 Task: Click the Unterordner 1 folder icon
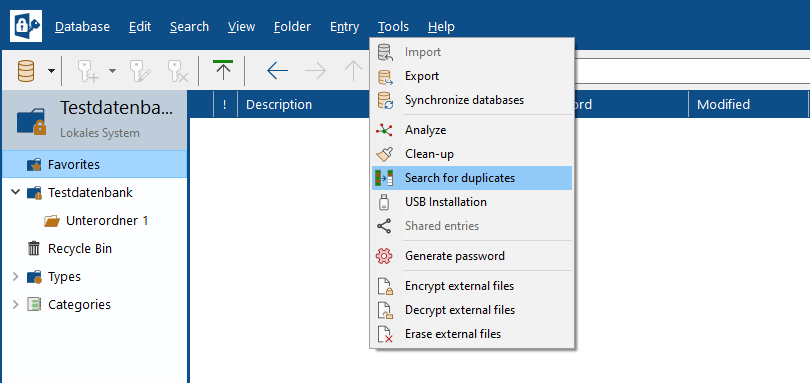tap(52, 221)
